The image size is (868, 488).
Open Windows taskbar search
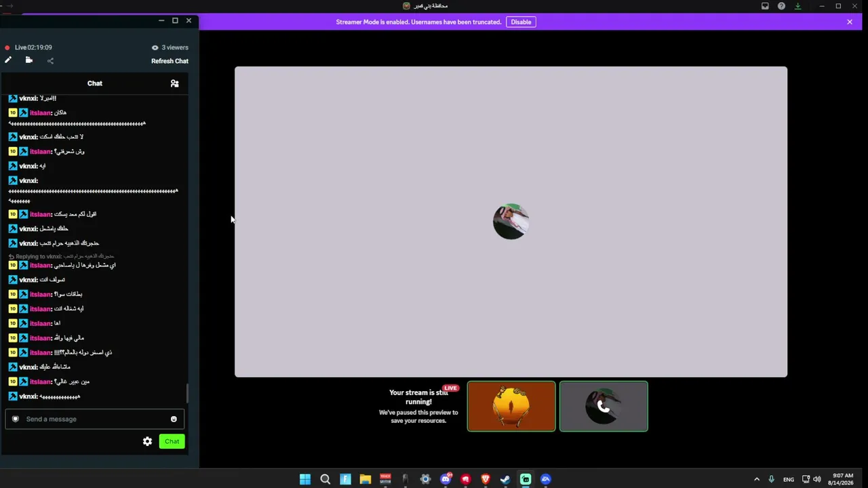[x=325, y=479]
